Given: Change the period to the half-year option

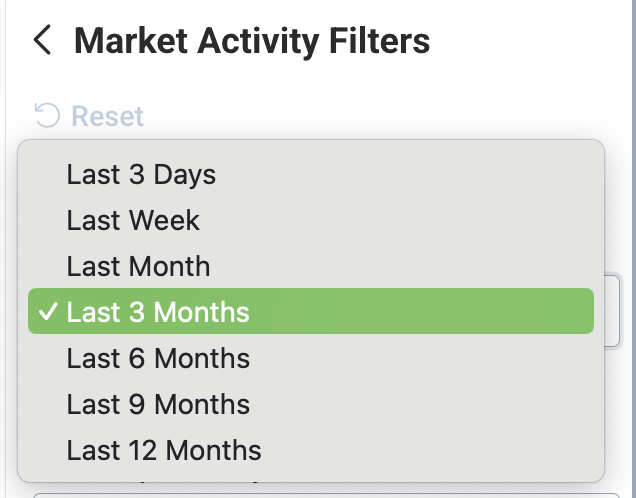Looking at the screenshot, I should click(x=311, y=358).
